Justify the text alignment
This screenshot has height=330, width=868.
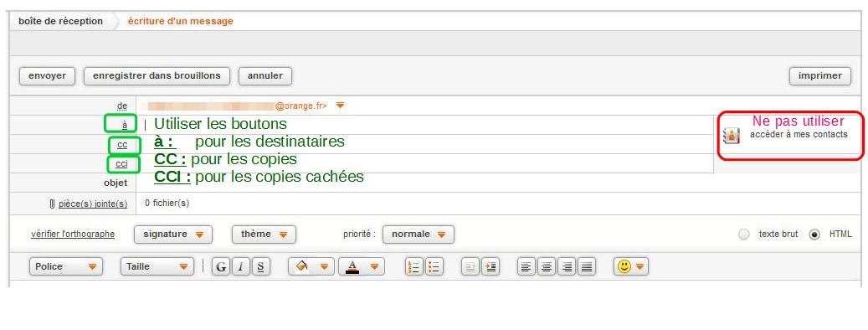(586, 267)
